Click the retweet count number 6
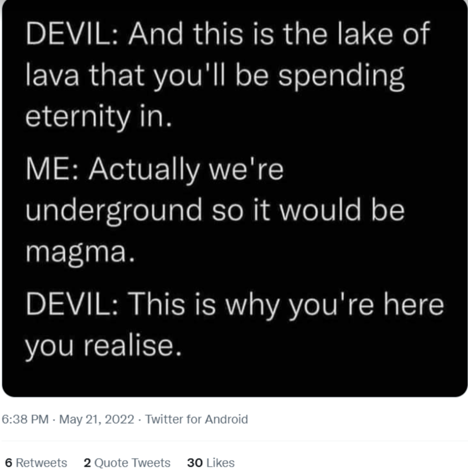Image resolution: width=468 pixels, height=476 pixels. click(x=8, y=463)
